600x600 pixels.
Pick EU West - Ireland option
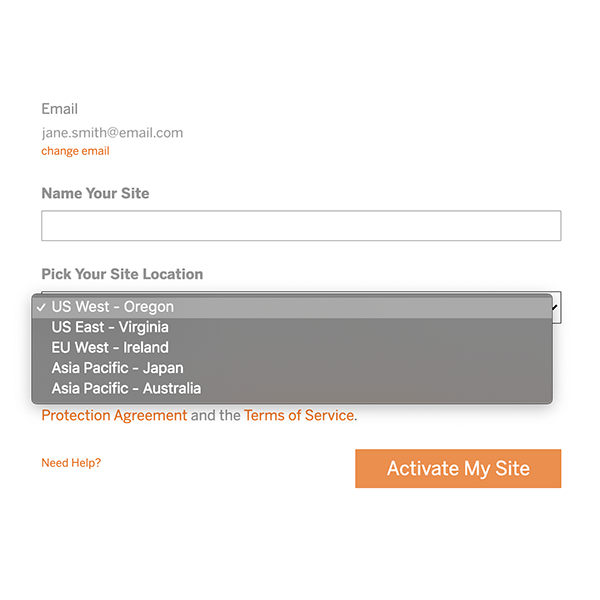(110, 348)
